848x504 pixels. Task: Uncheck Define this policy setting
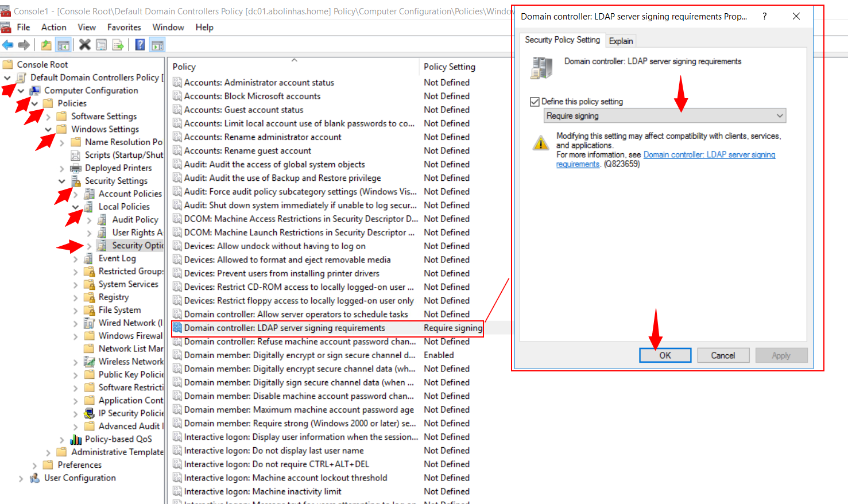[x=535, y=101]
